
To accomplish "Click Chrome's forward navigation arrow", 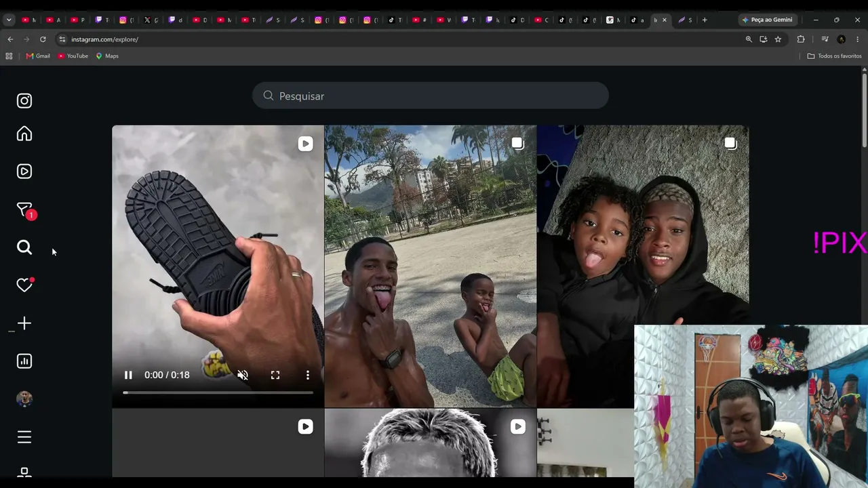I will (26, 39).
